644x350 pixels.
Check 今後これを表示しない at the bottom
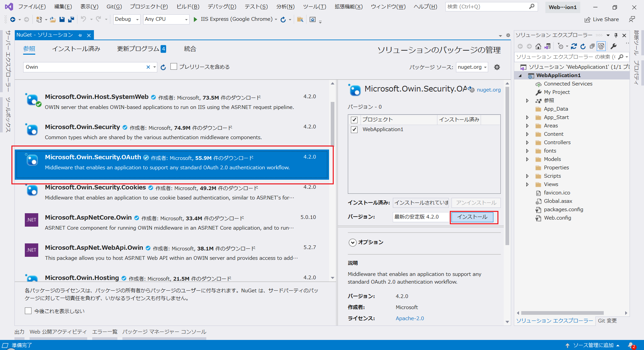tap(28, 311)
